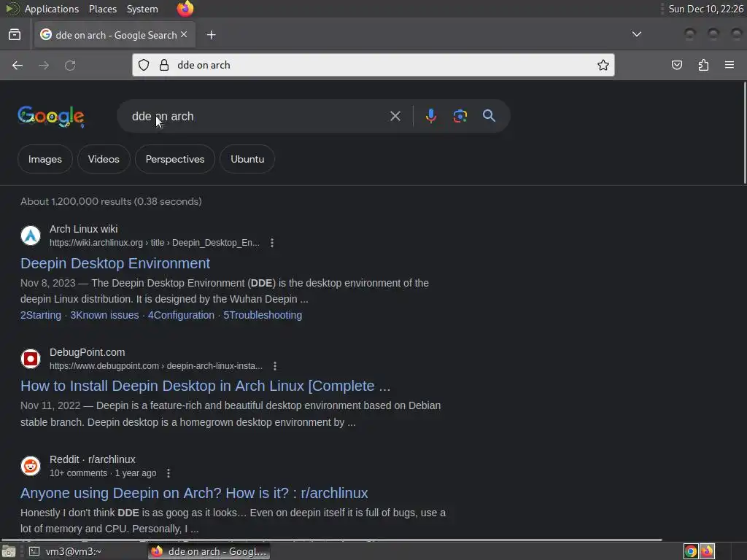Open the Applications menu

click(x=52, y=9)
